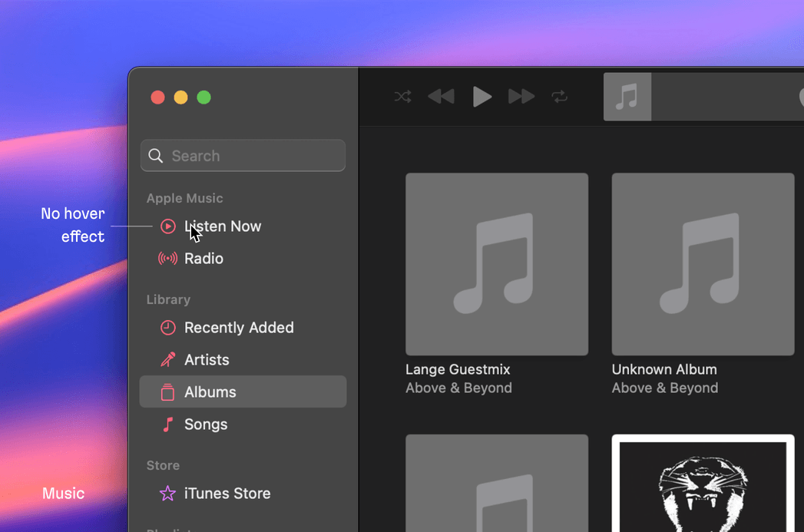This screenshot has height=532, width=804.
Task: Enable shuffle playback
Action: point(402,97)
